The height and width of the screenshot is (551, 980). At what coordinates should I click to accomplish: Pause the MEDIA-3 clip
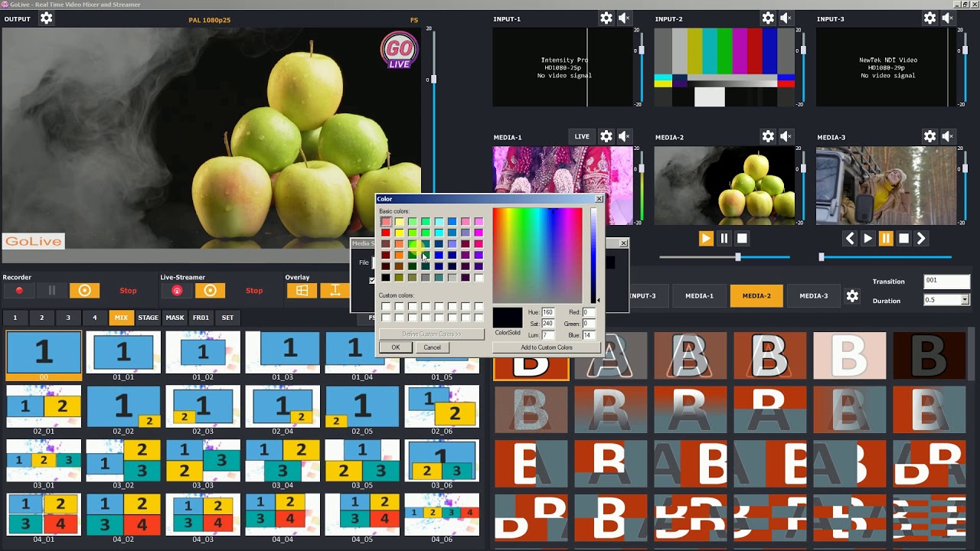point(886,239)
